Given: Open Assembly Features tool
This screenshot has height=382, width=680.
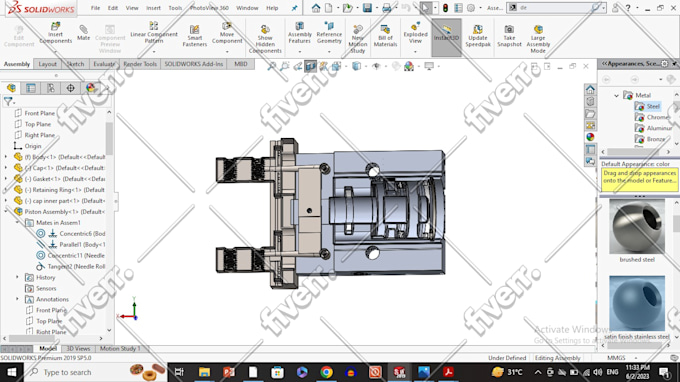Looking at the screenshot, I should pos(299,33).
